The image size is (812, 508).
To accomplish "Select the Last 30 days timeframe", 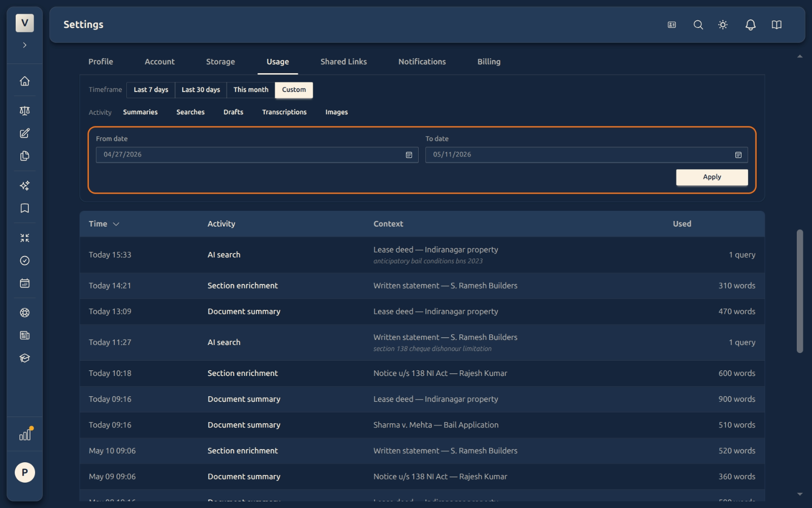I will tap(201, 90).
